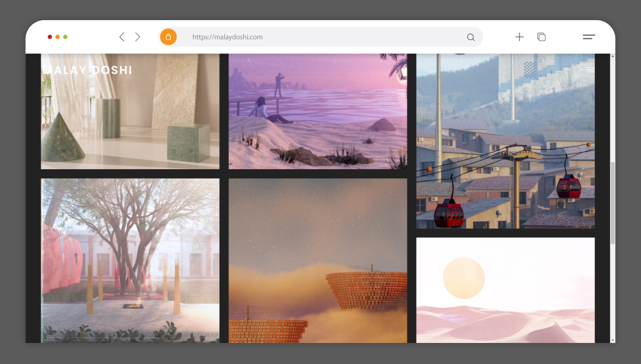Image resolution: width=641 pixels, height=364 pixels.
Task: Open the website hamburger menu icon
Action: coord(591,70)
